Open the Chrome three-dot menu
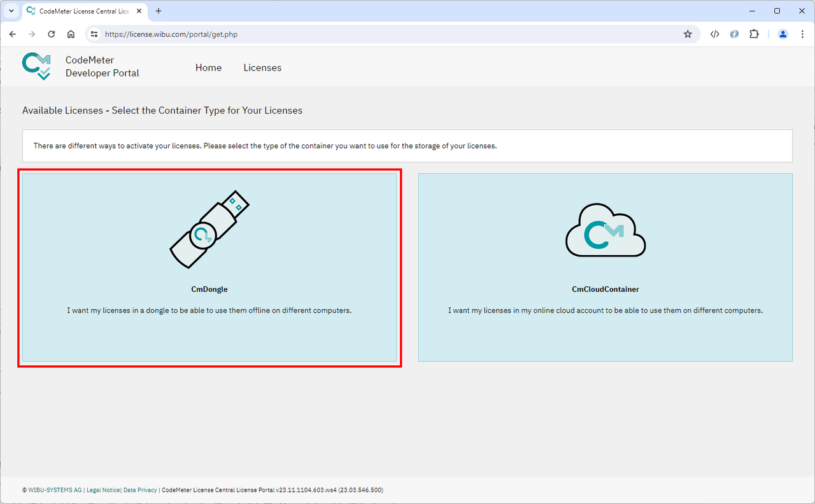Screen dimensions: 815x504 [803, 34]
